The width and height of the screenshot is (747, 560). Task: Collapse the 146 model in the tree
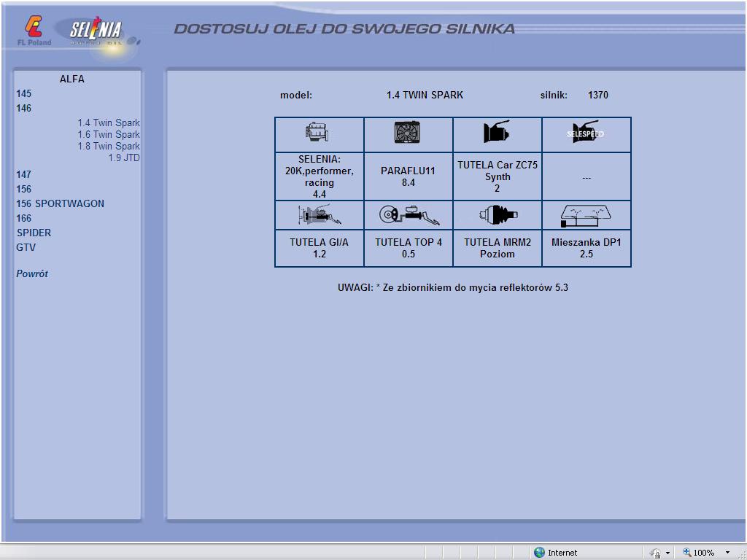(x=24, y=108)
